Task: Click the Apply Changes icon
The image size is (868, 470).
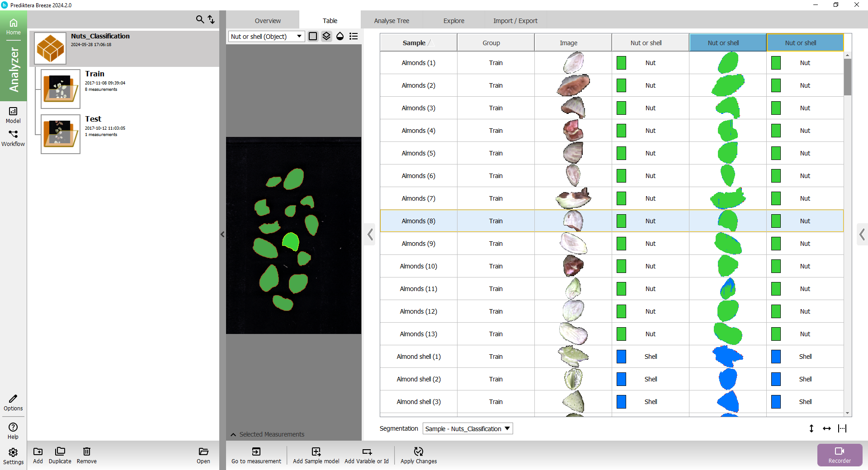Action: pyautogui.click(x=419, y=451)
